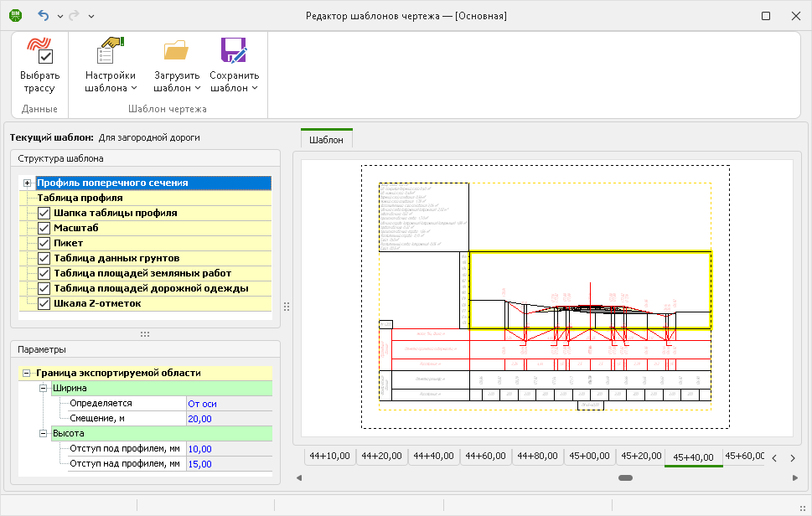Image resolution: width=812 pixels, height=516 pixels.
Task: Collapse the Ширина parameter group
Action: click(44, 389)
